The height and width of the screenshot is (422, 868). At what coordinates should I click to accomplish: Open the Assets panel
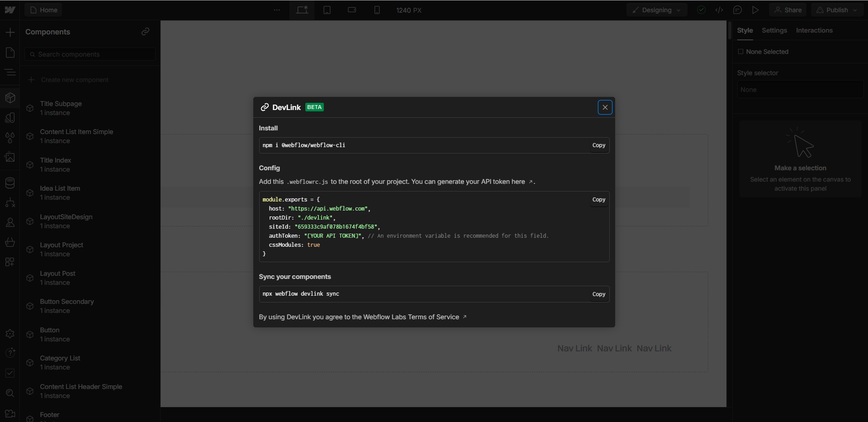10,157
